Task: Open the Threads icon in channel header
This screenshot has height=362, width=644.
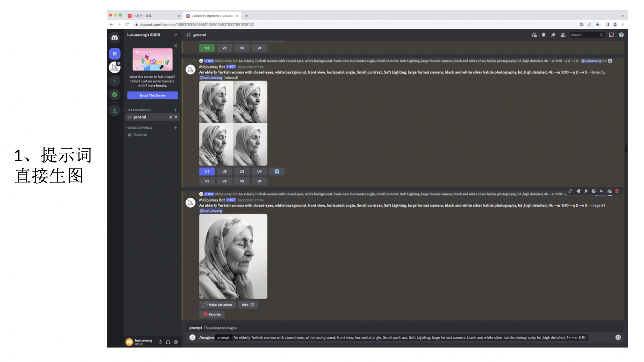Action: tap(534, 35)
